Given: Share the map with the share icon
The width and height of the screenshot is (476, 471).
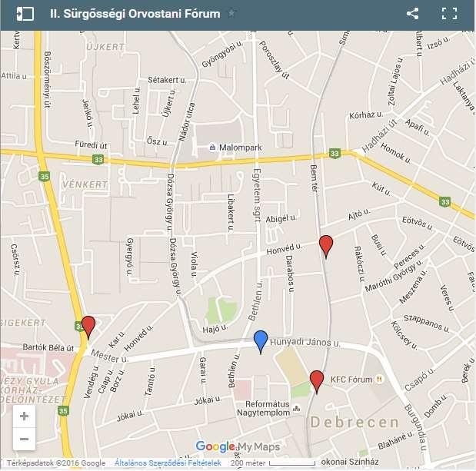Looking at the screenshot, I should pyautogui.click(x=412, y=14).
